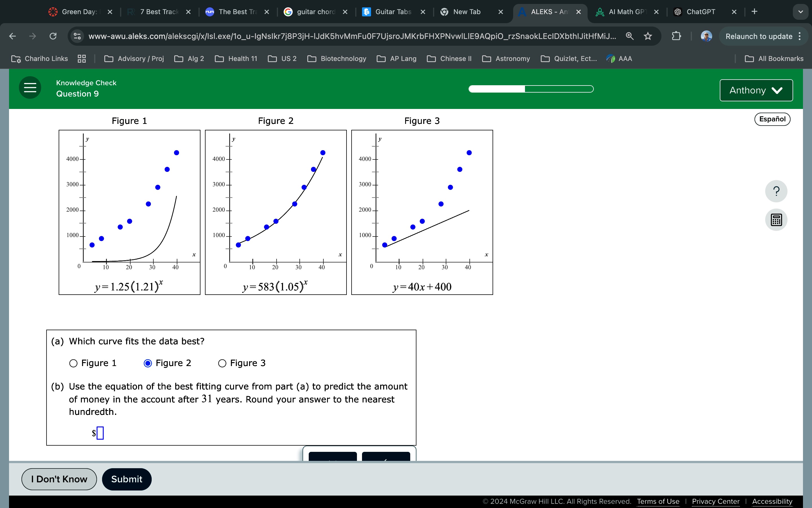
Task: Open the AAA bookmark
Action: [x=619, y=59]
